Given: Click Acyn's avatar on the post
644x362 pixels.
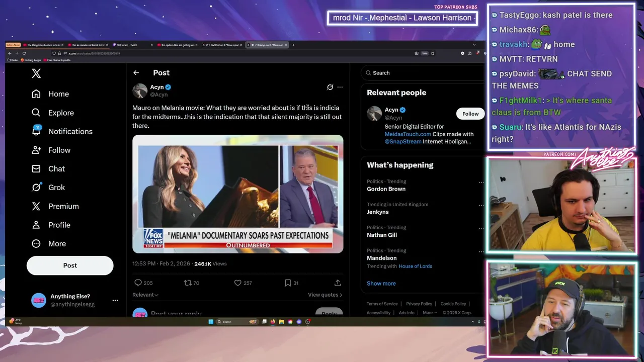Looking at the screenshot, I should point(140,90).
